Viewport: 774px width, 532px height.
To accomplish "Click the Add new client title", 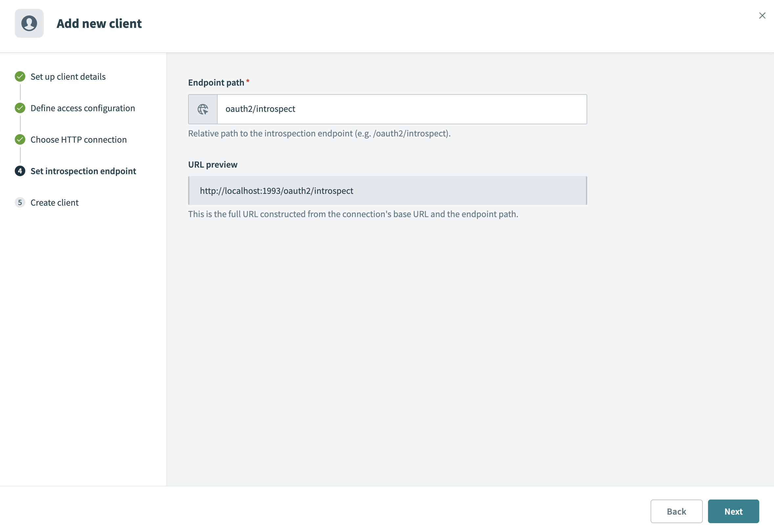I will point(99,23).
